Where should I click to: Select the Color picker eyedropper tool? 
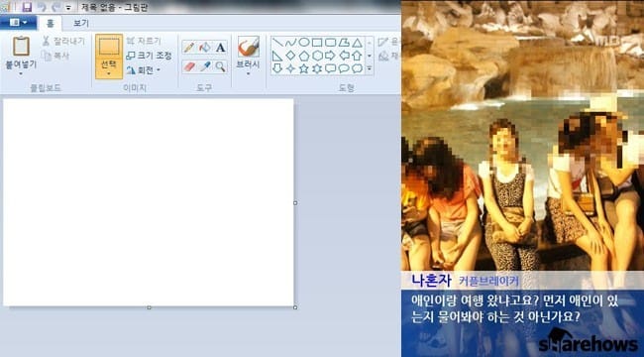pos(204,66)
